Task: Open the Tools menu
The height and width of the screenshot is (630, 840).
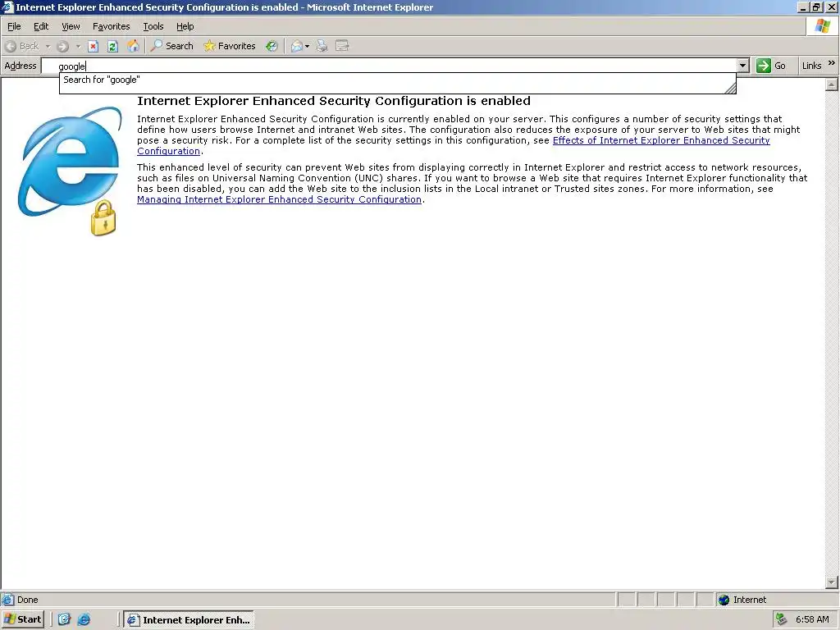Action: [153, 26]
